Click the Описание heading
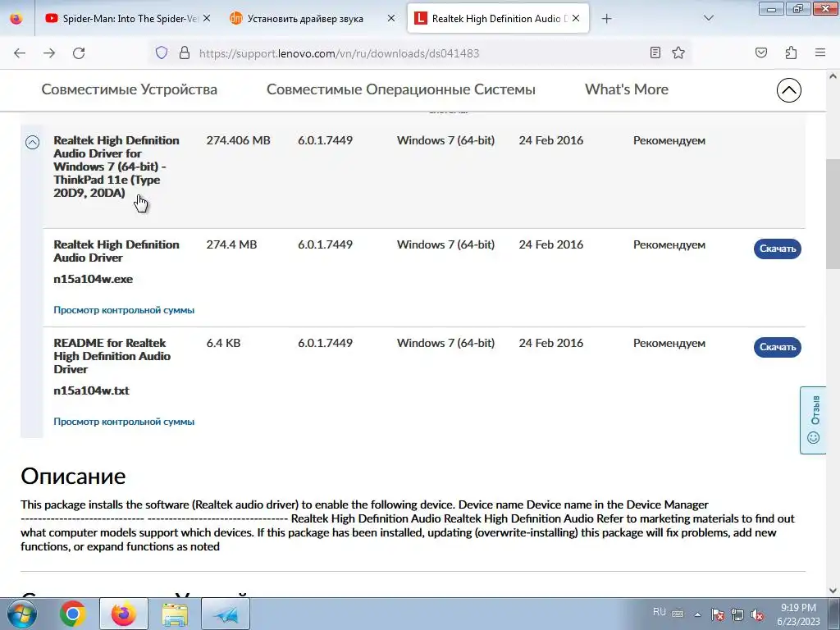 pos(73,477)
